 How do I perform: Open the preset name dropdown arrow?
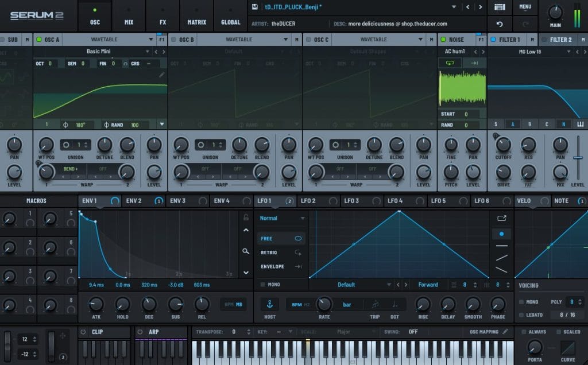454,7
